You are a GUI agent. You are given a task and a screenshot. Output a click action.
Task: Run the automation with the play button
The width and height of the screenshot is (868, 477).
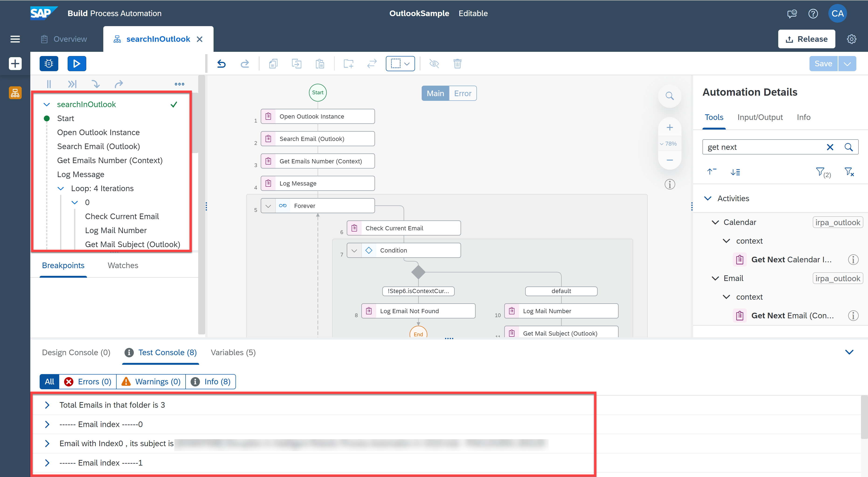pos(76,63)
